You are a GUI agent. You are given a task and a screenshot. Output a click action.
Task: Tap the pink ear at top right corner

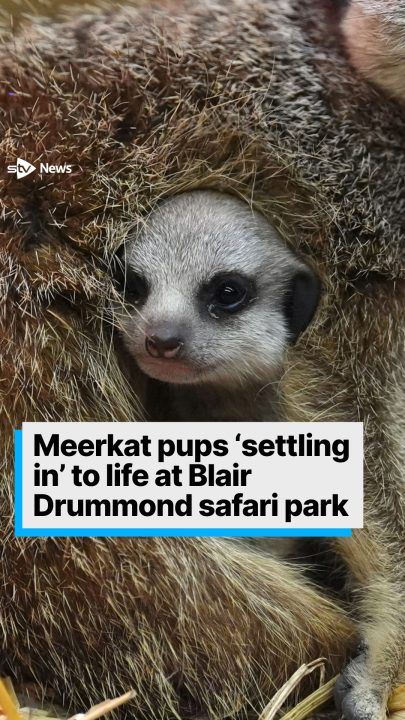tap(374, 41)
